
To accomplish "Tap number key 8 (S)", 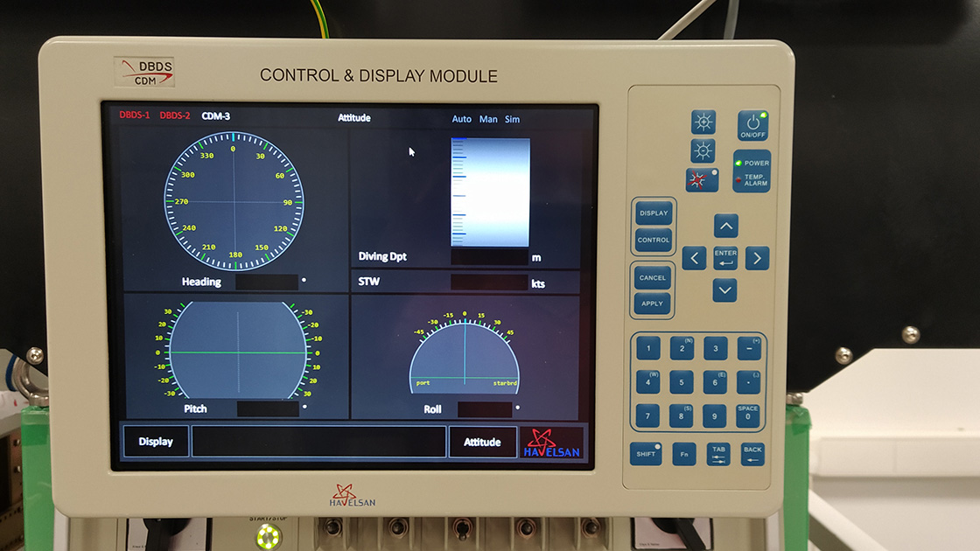I will pos(681,415).
